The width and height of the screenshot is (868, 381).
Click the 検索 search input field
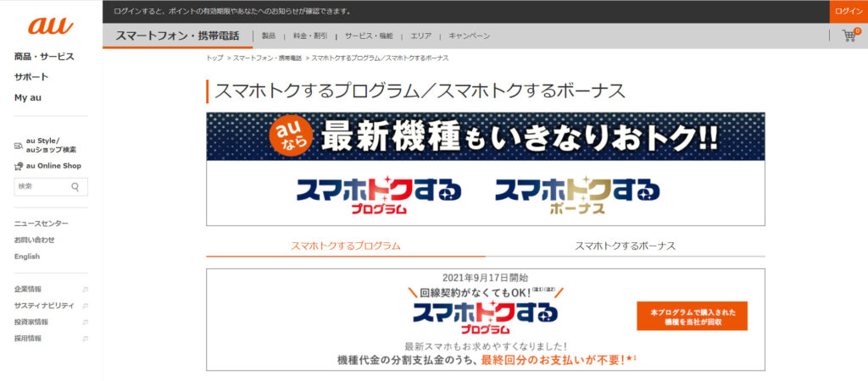pos(41,187)
